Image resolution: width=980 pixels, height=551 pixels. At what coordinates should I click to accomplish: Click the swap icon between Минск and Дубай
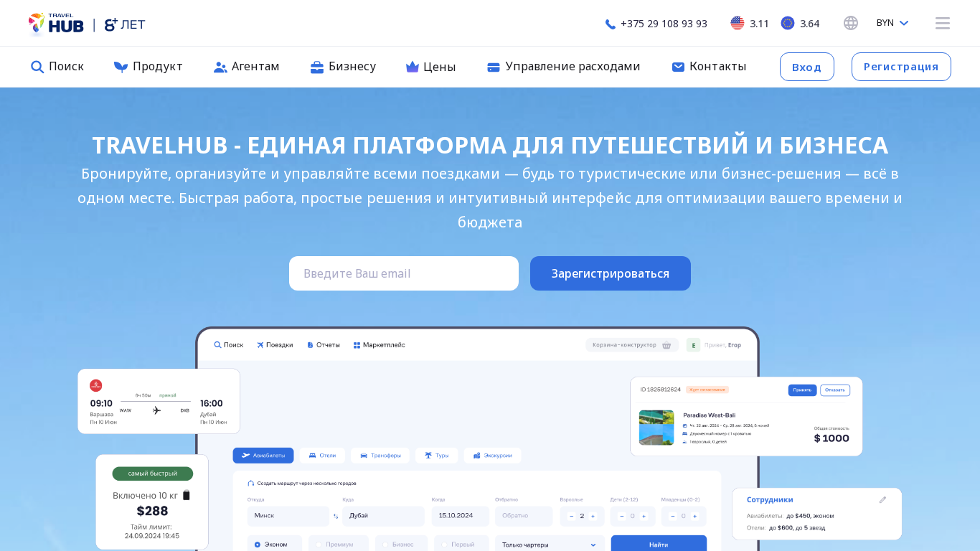click(336, 516)
